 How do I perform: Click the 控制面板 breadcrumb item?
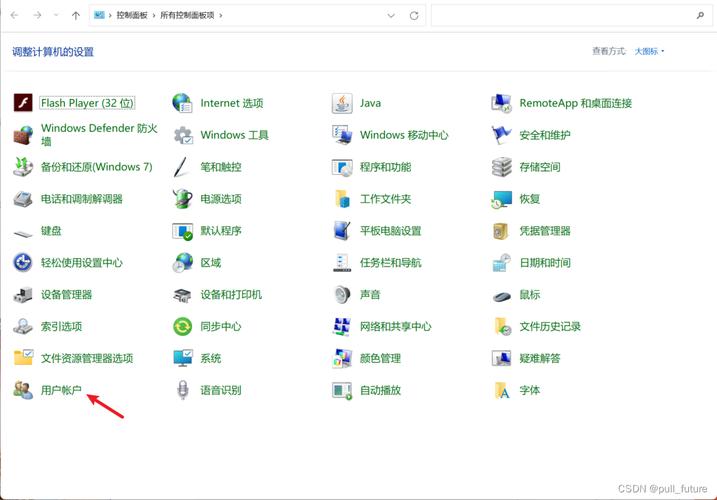132,15
